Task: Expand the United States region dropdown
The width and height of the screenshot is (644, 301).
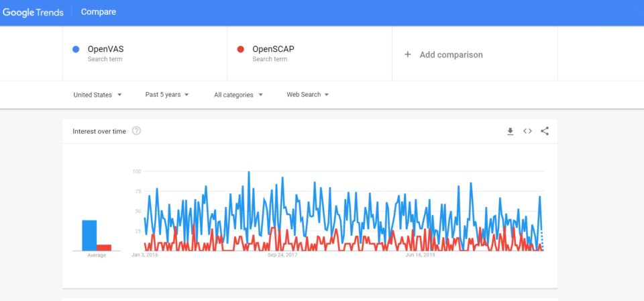Action: coord(98,95)
